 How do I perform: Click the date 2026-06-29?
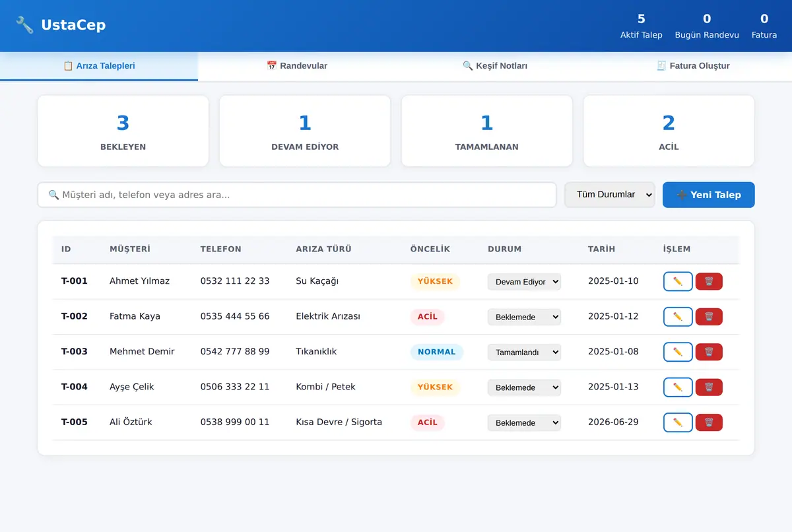coord(613,422)
